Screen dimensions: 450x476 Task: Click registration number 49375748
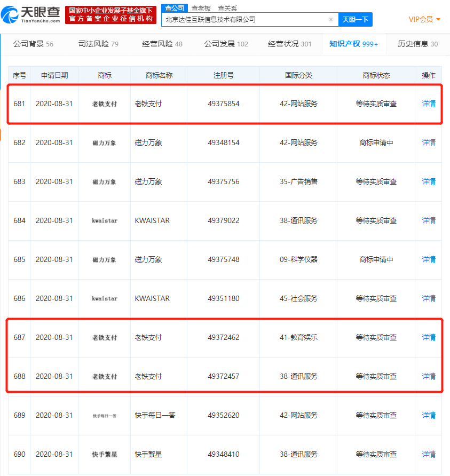(x=224, y=259)
